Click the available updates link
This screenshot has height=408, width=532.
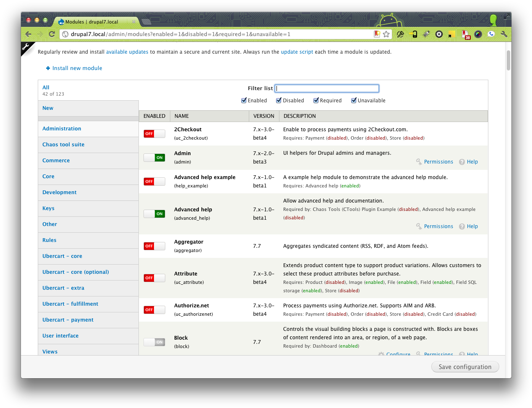(127, 52)
